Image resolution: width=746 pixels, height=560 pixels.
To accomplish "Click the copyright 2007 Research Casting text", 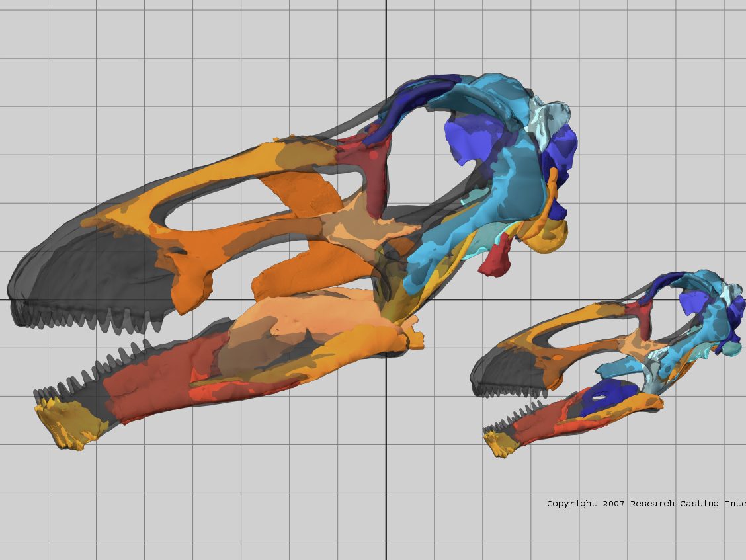I will point(645,504).
